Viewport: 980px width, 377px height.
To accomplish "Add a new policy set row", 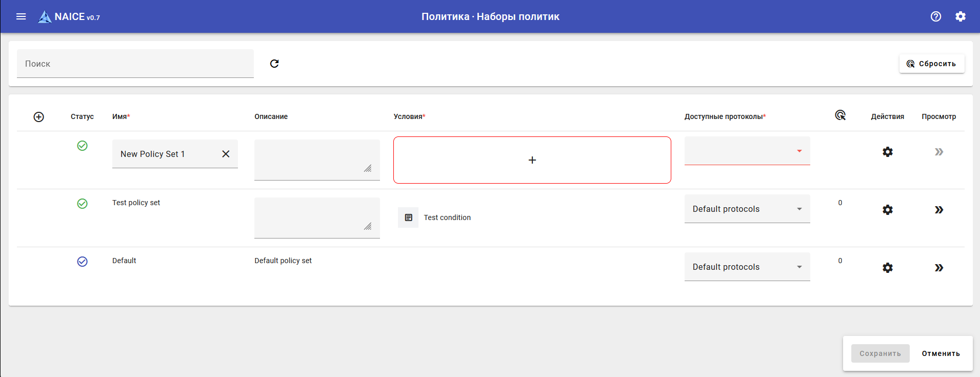I will (x=38, y=117).
